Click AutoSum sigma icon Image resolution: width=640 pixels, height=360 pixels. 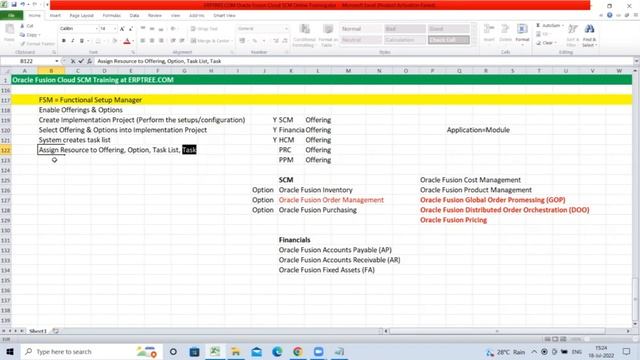538,25
